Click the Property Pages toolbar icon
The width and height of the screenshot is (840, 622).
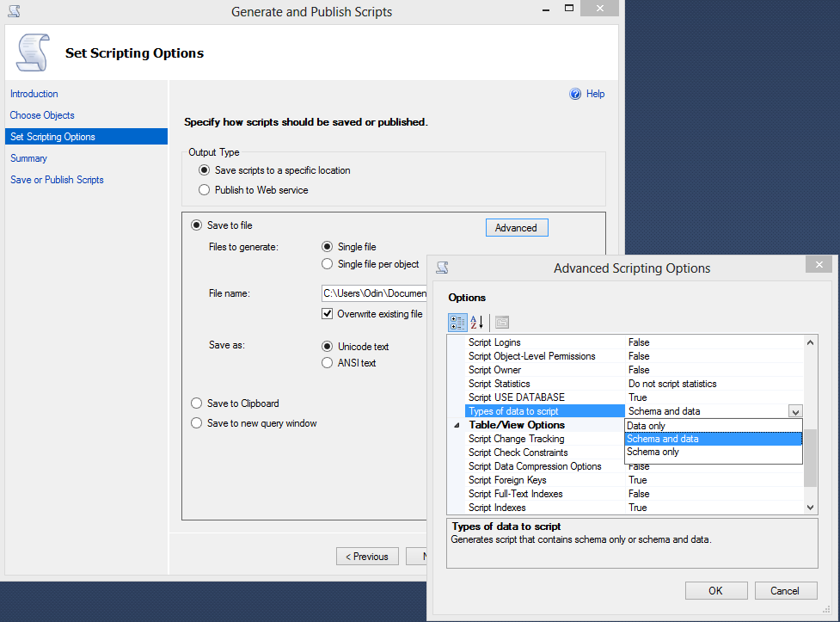tap(501, 322)
